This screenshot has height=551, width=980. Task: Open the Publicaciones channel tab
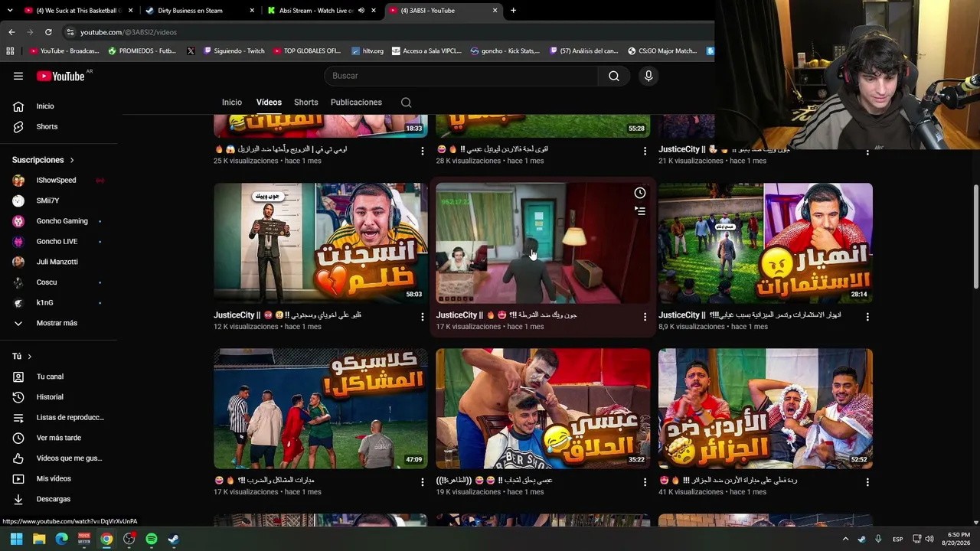(x=356, y=103)
